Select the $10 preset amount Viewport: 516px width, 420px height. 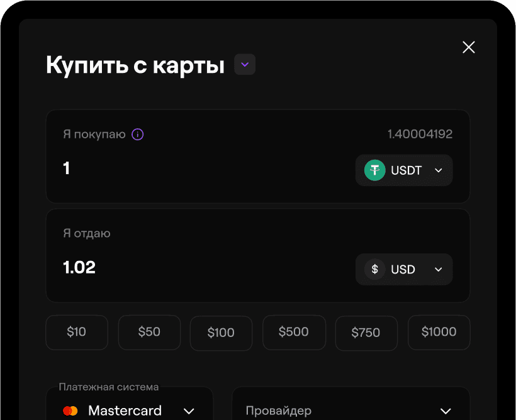pos(77,332)
